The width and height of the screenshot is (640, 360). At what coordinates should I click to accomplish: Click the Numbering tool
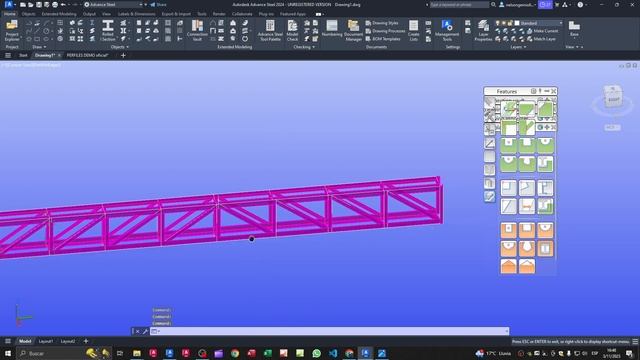pyautogui.click(x=332, y=29)
